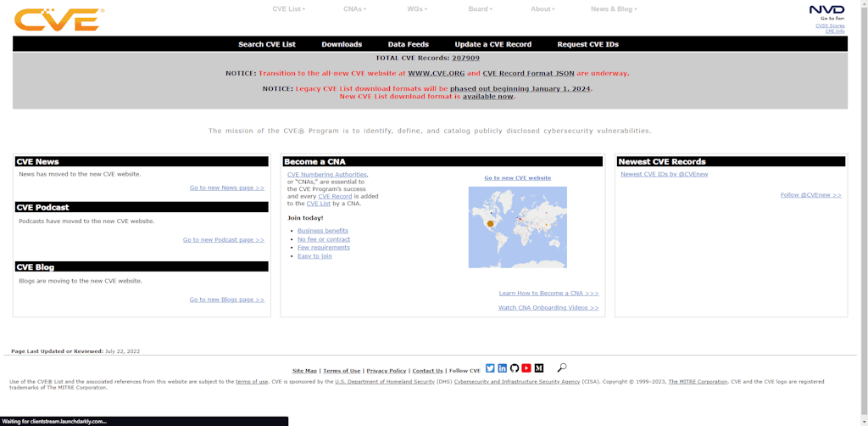Open the CVE GitHub icon in footer
Image resolution: width=868 pixels, height=426 pixels.
(515, 368)
